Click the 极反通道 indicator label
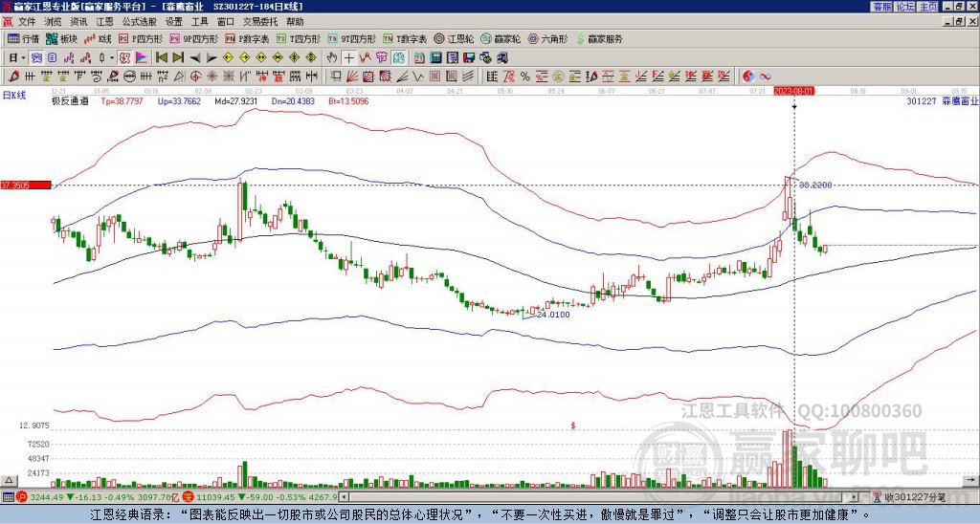980x524 pixels. click(x=70, y=100)
